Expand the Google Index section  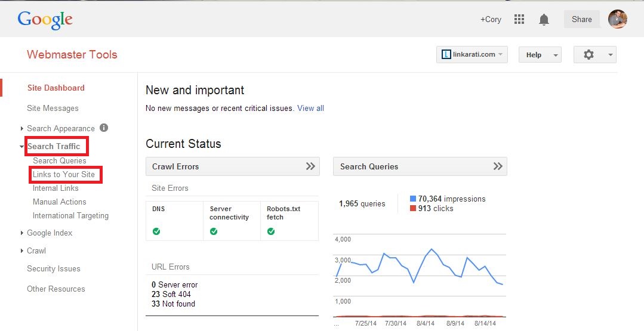(x=49, y=233)
